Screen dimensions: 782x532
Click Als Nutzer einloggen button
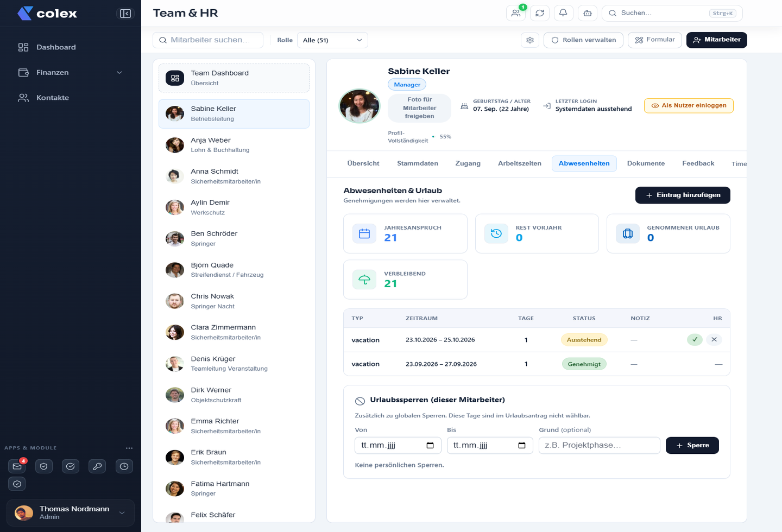click(689, 106)
